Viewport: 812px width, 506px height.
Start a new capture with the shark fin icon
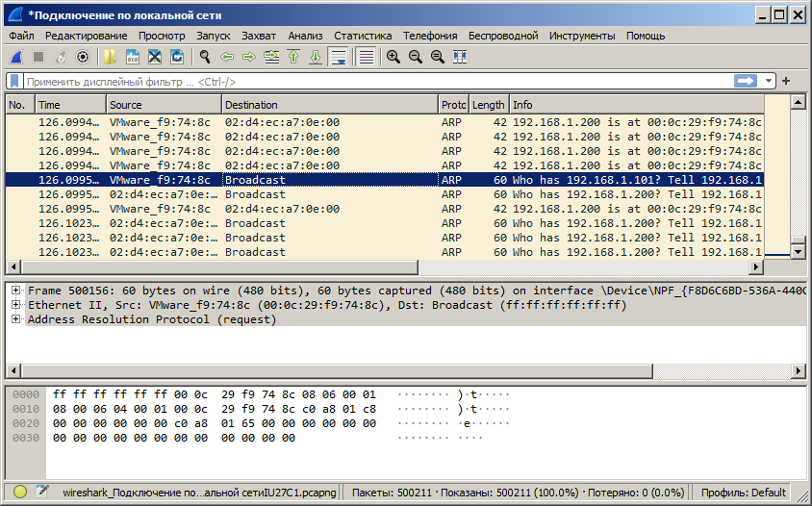16,57
